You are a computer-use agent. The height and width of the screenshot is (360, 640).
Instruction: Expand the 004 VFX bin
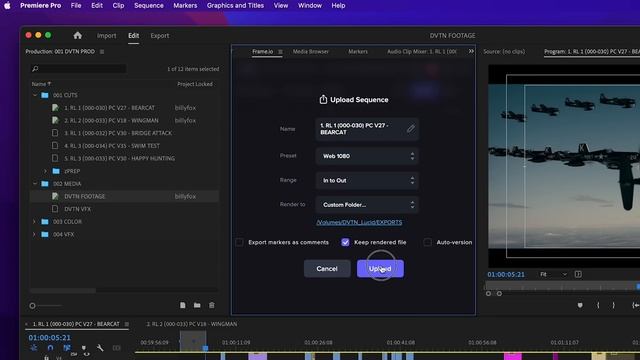point(35,234)
